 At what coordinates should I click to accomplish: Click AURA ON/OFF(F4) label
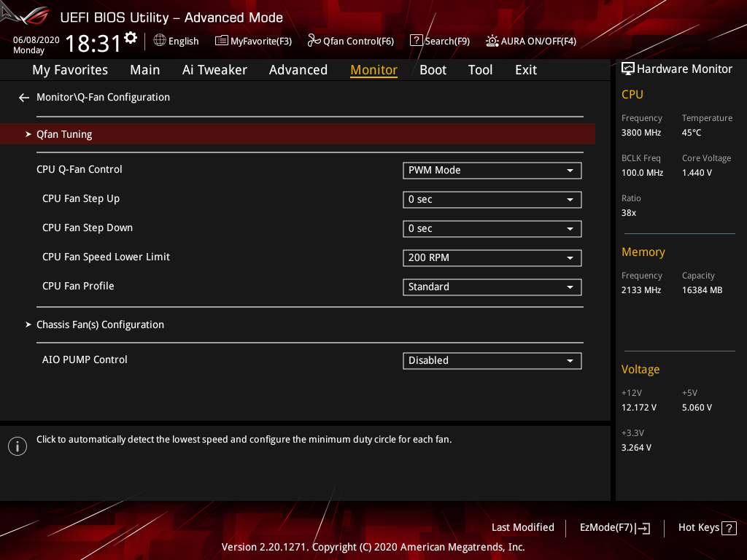coord(538,41)
